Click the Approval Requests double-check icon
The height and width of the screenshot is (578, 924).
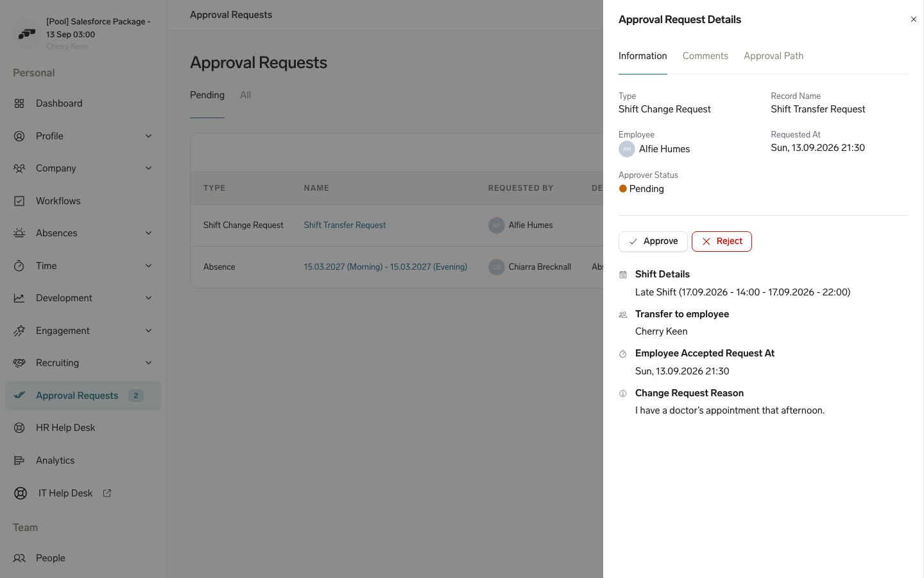pyautogui.click(x=19, y=396)
